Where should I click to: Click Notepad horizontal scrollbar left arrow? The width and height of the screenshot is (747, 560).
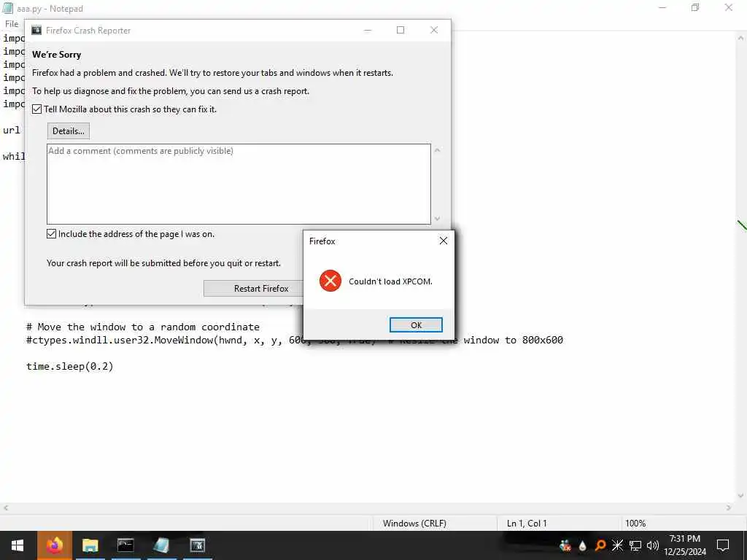click(x=6, y=508)
